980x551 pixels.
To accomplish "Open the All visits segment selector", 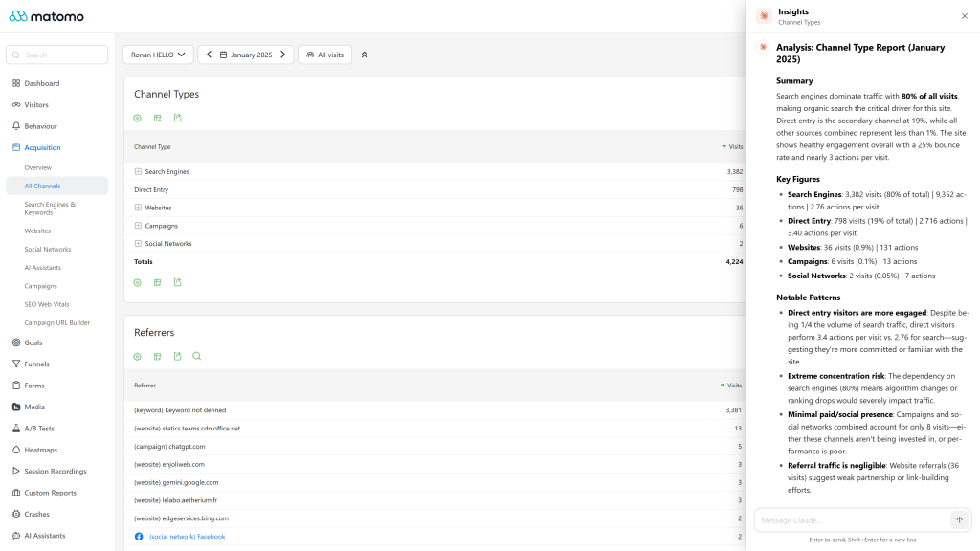I will coord(325,55).
